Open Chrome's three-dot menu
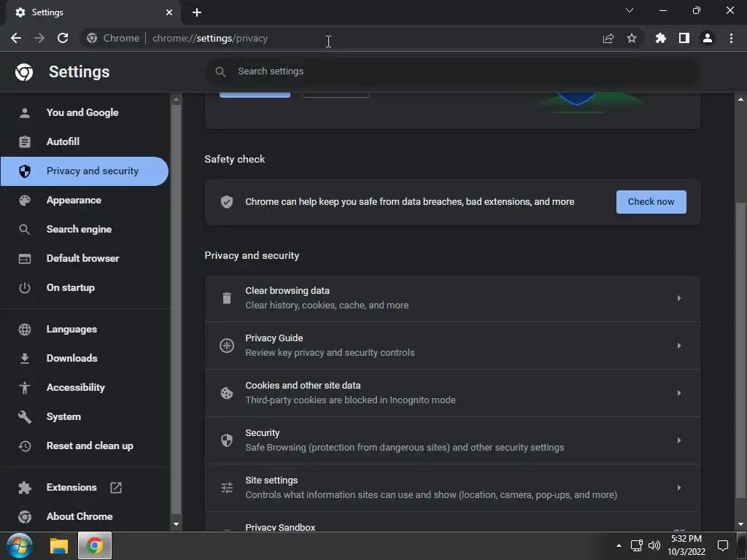 tap(731, 38)
